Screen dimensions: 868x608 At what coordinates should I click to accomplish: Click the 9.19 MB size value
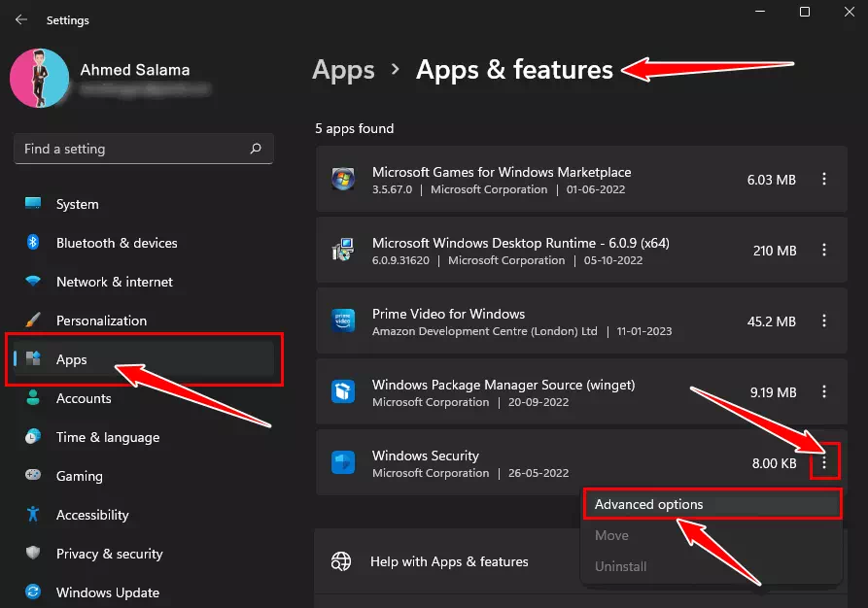(x=774, y=392)
